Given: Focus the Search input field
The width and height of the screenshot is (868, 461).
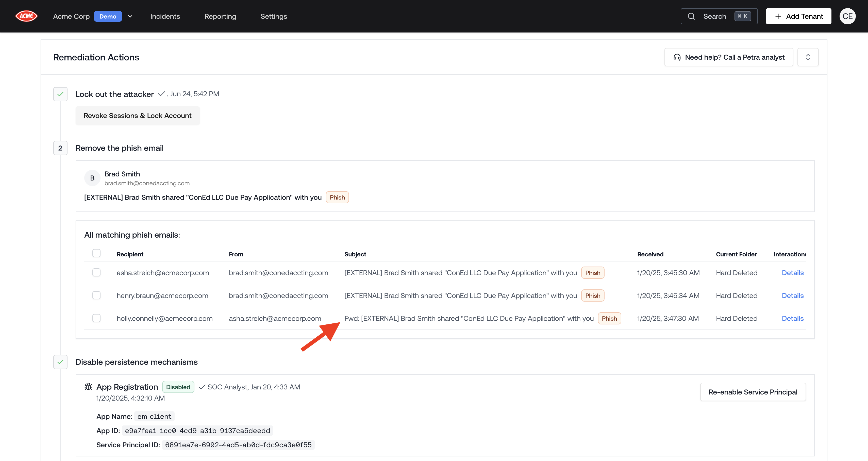Looking at the screenshot, I should click(714, 16).
